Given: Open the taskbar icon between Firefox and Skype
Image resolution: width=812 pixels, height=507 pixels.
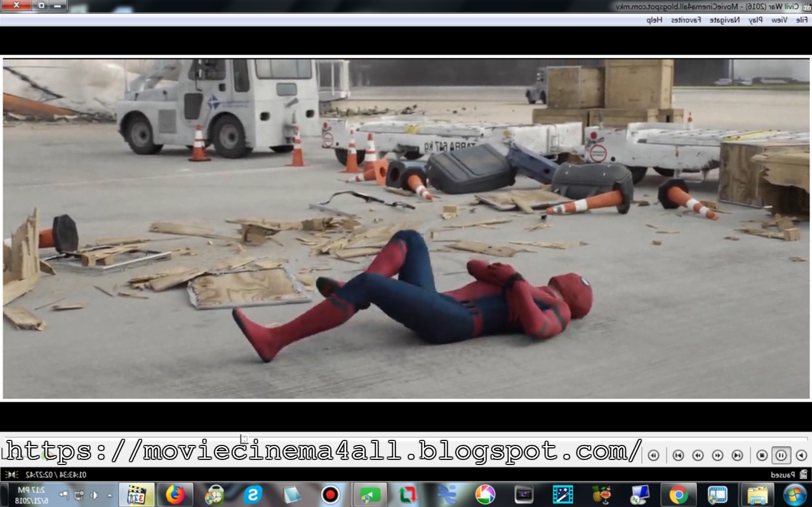Looking at the screenshot, I should tap(214, 494).
